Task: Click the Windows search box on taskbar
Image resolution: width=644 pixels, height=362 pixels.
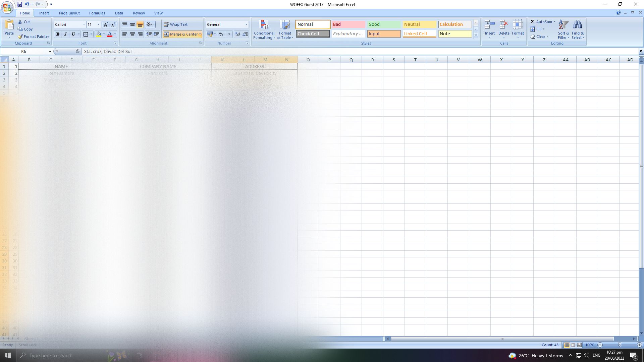Action: click(51, 356)
